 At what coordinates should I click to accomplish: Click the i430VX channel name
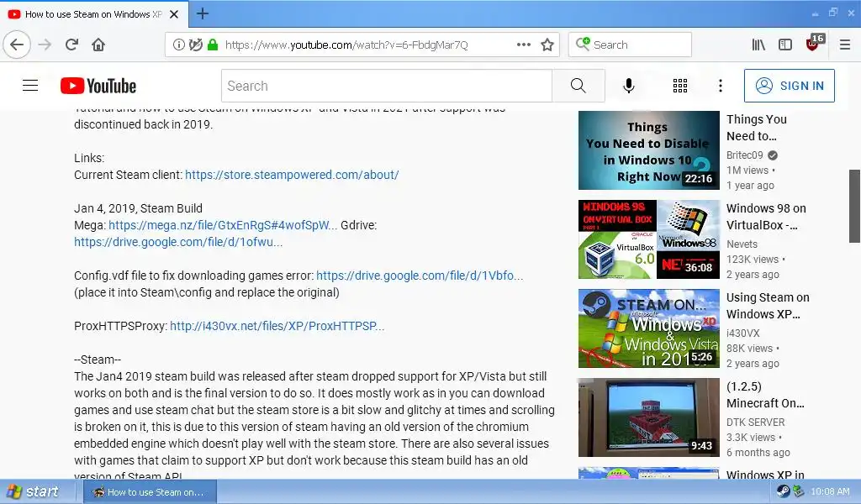click(x=743, y=333)
